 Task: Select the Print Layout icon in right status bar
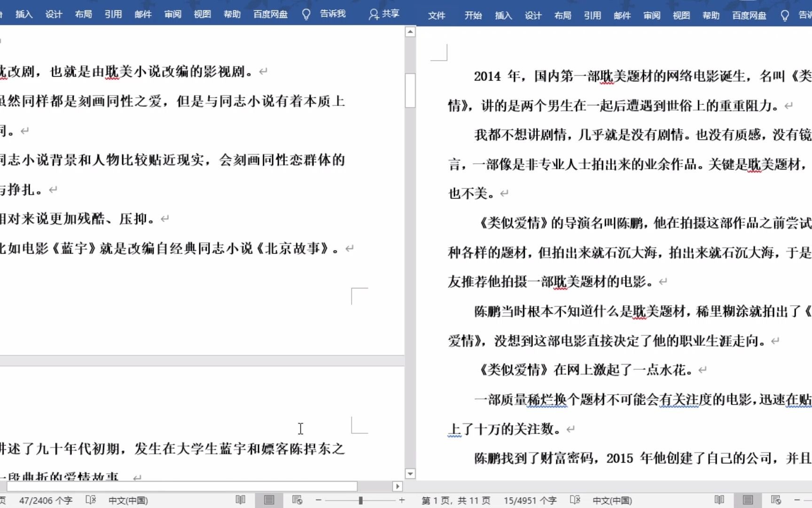748,500
